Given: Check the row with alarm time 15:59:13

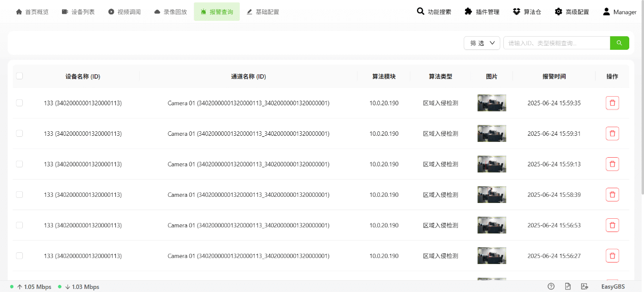Looking at the screenshot, I should coord(19,164).
